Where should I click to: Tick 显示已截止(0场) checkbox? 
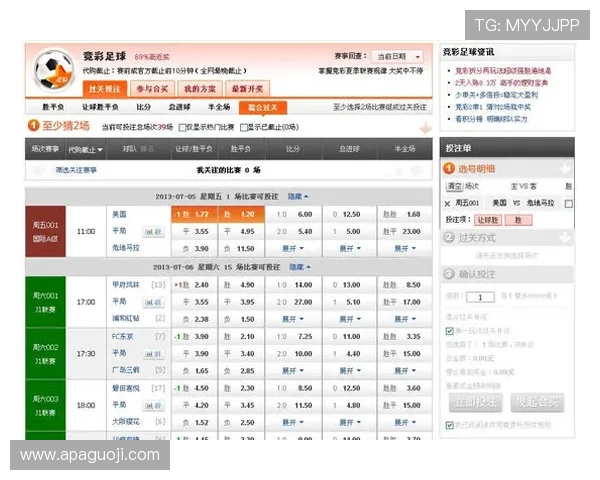[x=244, y=127]
